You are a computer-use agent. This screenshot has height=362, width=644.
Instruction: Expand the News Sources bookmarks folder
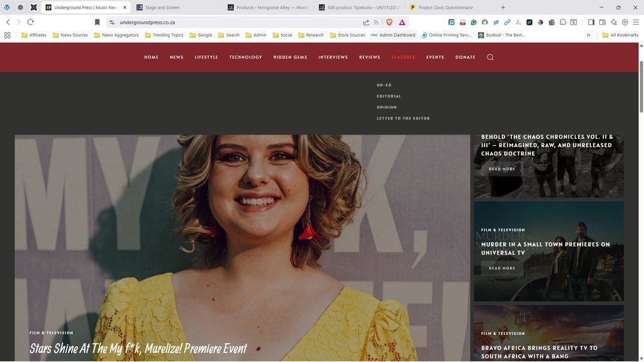(x=70, y=35)
